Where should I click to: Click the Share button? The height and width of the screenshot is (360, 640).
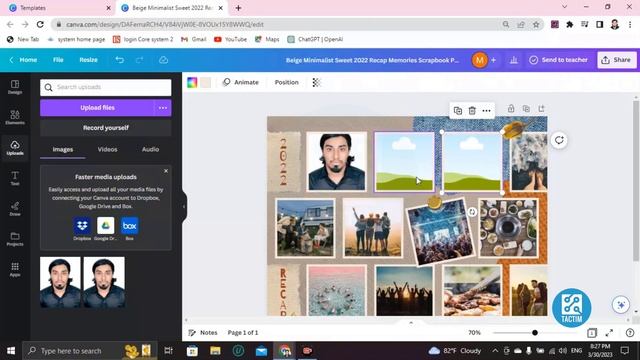pyautogui.click(x=616, y=60)
